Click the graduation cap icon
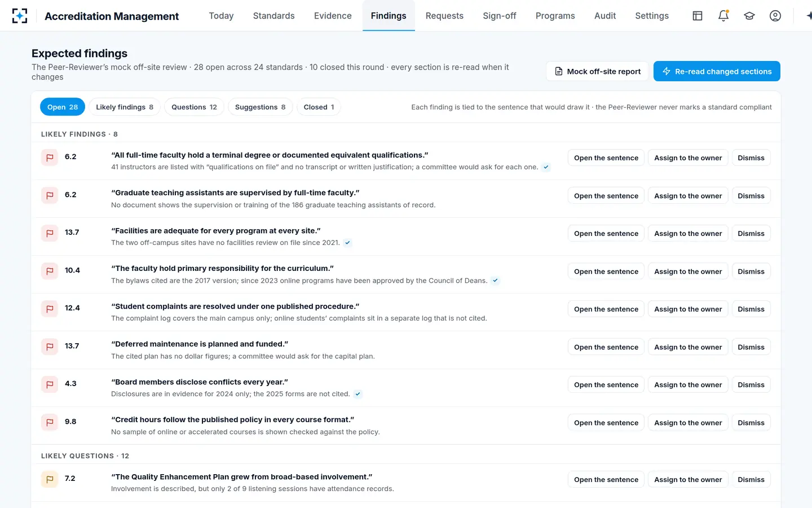The image size is (812, 508). [x=749, y=16]
